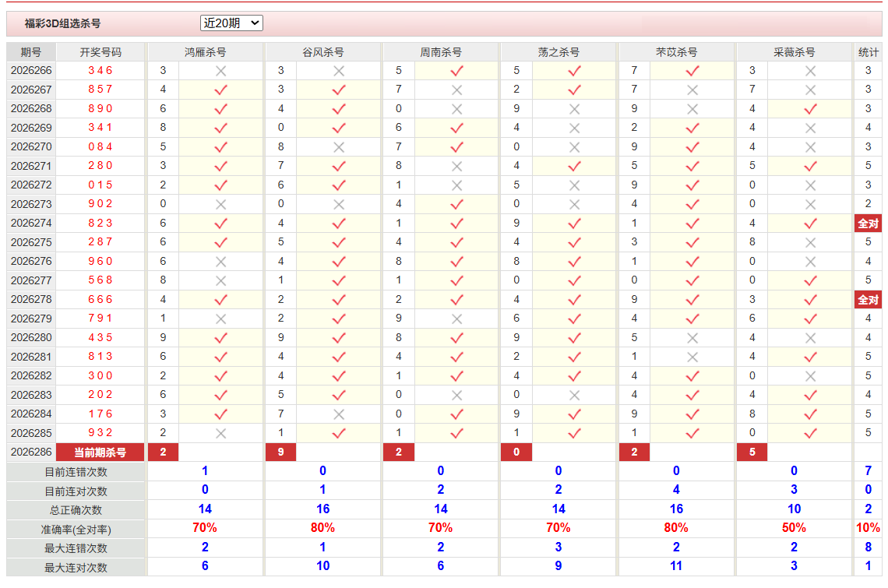Click the check mark for 荡之杀号 in row 2026277

coord(574,280)
